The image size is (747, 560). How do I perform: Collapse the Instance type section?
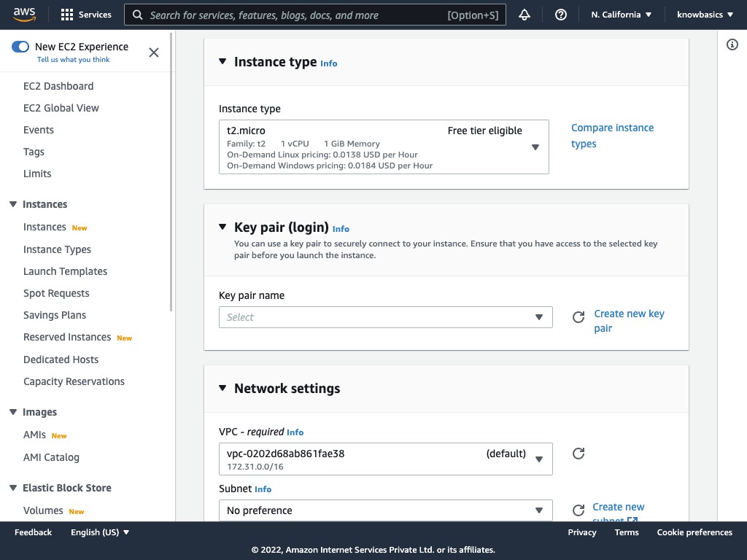coord(222,61)
